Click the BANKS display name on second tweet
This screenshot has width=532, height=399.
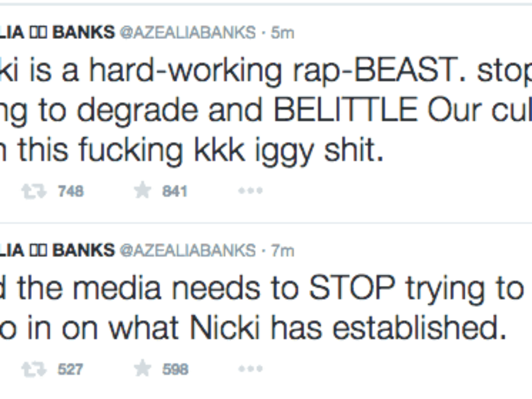coord(83,250)
